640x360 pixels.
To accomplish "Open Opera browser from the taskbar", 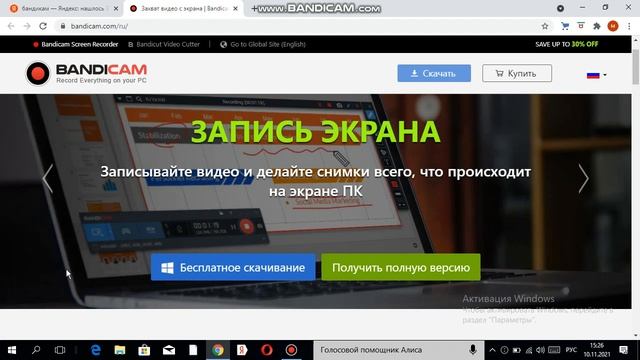I will pos(267,350).
